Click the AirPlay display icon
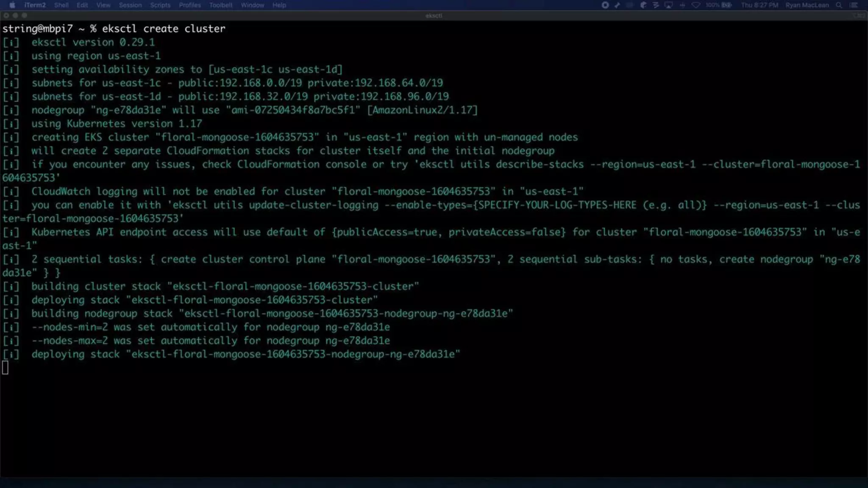868x488 pixels. click(669, 5)
